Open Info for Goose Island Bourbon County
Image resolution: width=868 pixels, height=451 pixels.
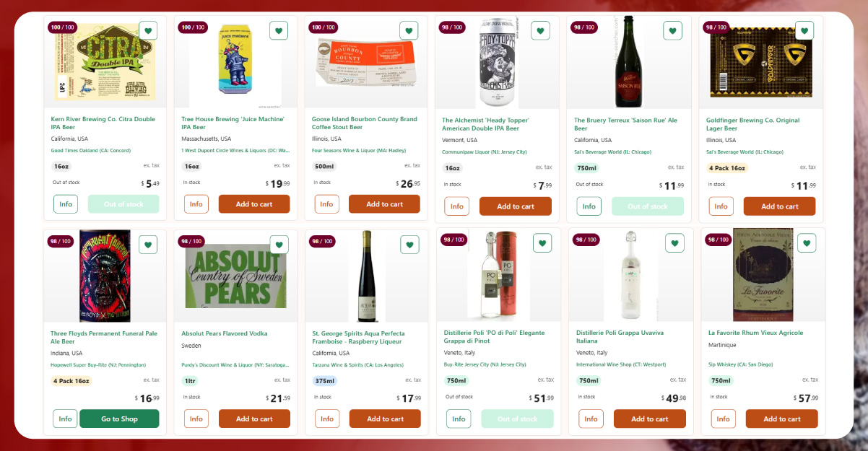[326, 204]
